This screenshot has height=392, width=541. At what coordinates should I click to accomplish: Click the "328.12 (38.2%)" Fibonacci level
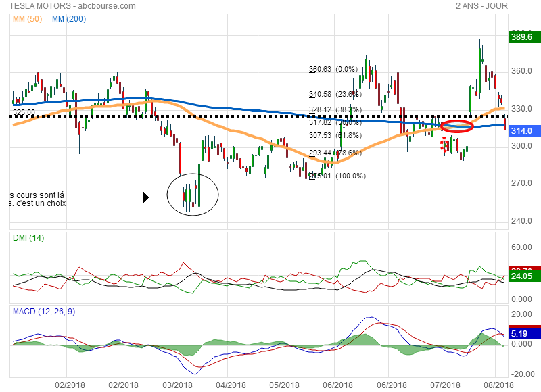click(335, 110)
